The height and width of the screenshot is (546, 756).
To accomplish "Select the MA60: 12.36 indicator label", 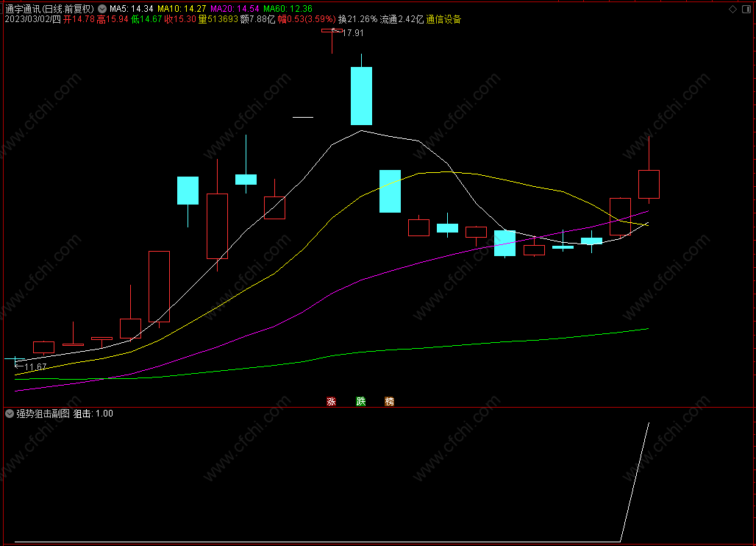I will [x=288, y=9].
